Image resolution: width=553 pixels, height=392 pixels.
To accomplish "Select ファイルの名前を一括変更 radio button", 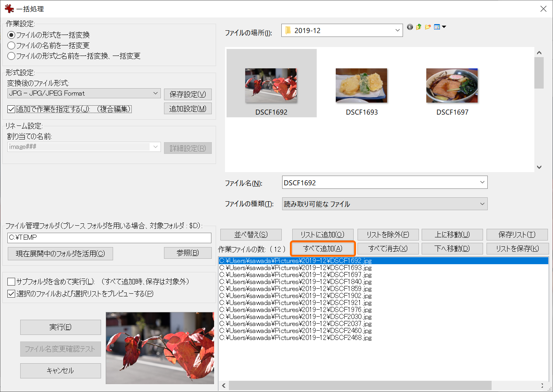I will pyautogui.click(x=12, y=45).
